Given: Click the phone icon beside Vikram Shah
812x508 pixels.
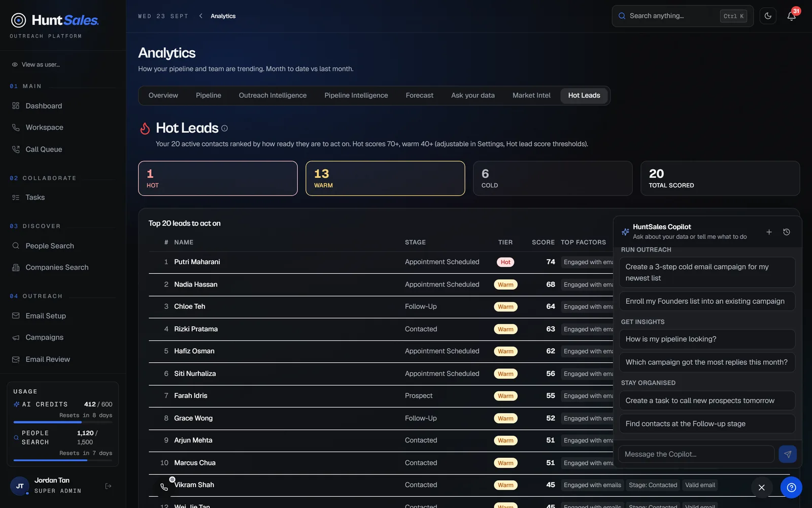Looking at the screenshot, I should 164,487.
